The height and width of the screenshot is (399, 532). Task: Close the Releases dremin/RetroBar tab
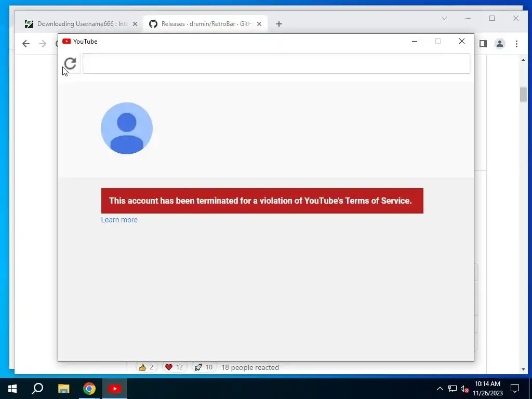tap(259, 24)
